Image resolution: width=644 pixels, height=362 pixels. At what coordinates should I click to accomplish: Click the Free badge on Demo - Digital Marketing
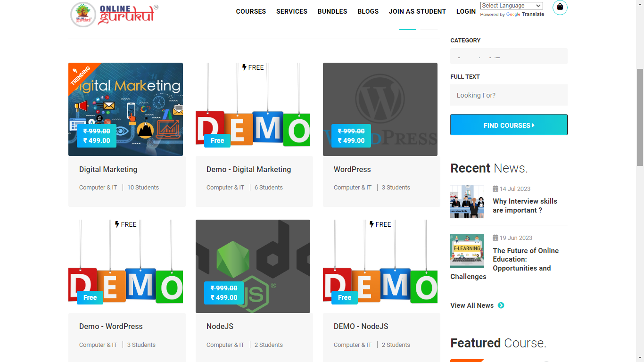click(x=217, y=140)
